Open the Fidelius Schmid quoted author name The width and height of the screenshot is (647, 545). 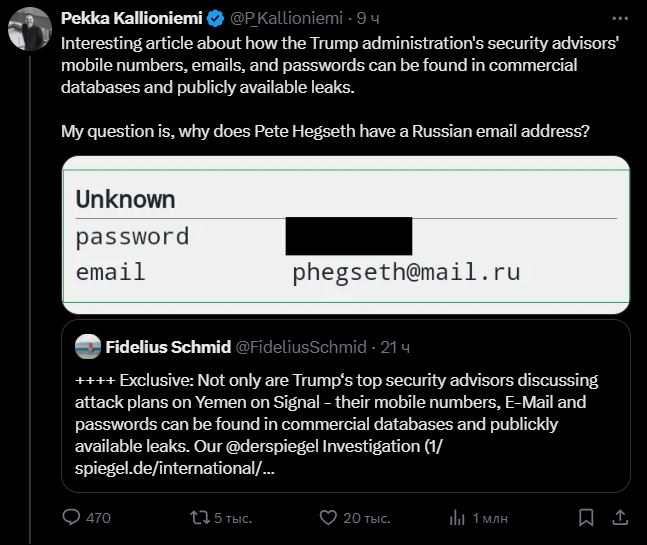167,347
